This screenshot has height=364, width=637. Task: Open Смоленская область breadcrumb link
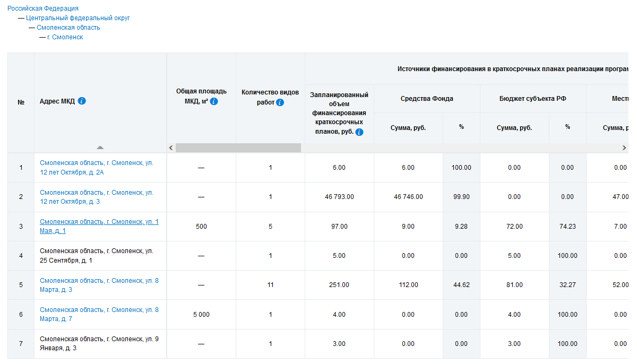click(68, 28)
